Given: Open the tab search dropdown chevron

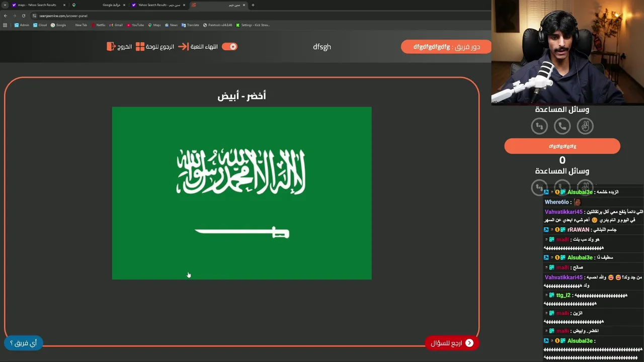Looking at the screenshot, I should coord(5,5).
